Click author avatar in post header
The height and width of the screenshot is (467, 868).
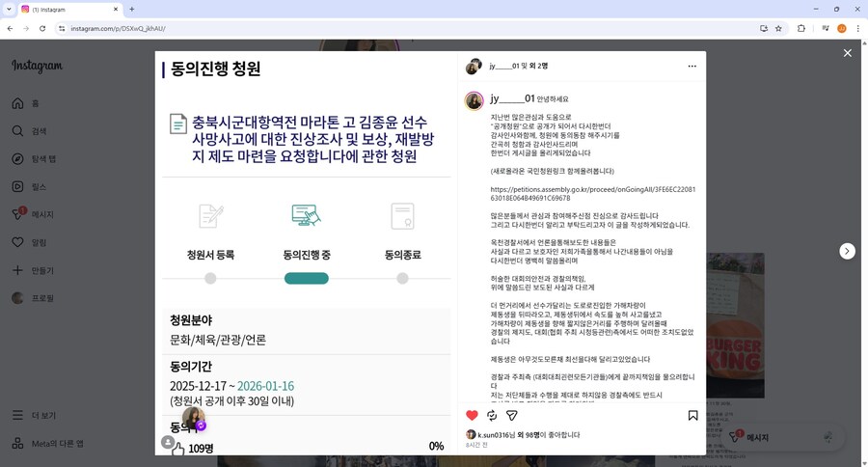click(474, 67)
